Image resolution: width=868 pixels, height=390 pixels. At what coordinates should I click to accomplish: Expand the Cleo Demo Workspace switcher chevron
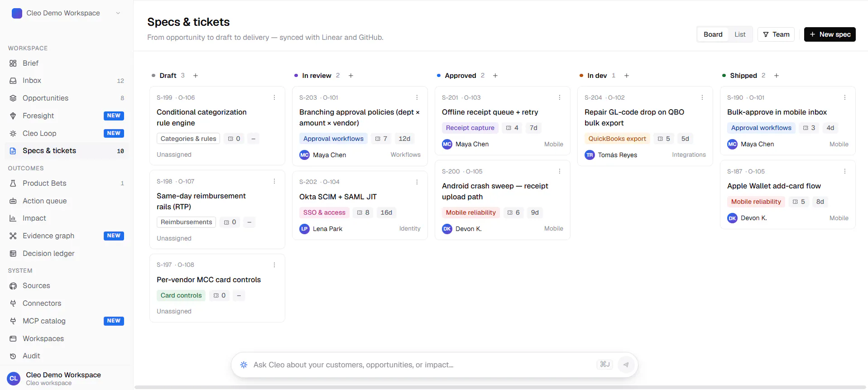118,13
